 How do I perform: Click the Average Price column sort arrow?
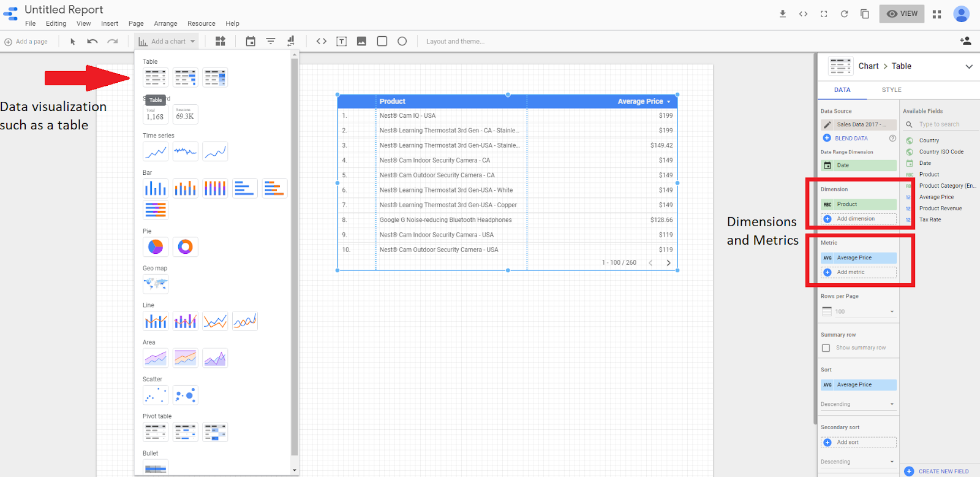click(x=669, y=102)
